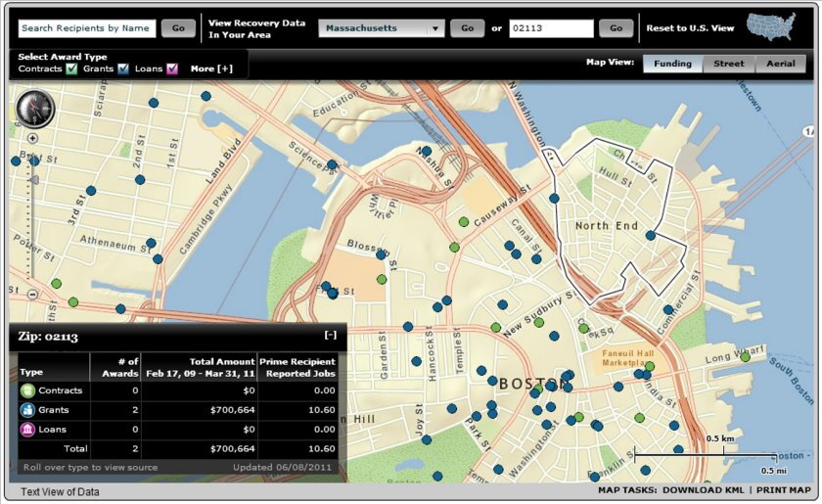This screenshot has height=504, width=822.
Task: Click Go next to state dropdown
Action: point(467,28)
